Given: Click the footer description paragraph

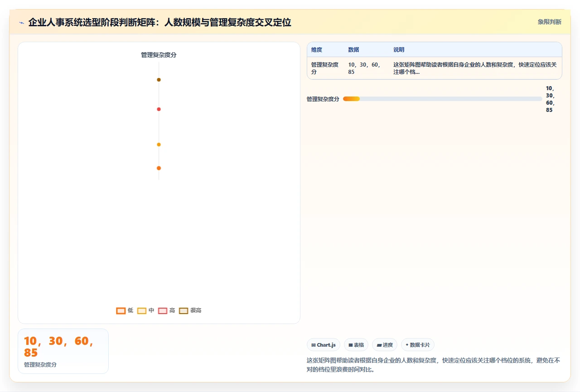Looking at the screenshot, I should 434,365.
